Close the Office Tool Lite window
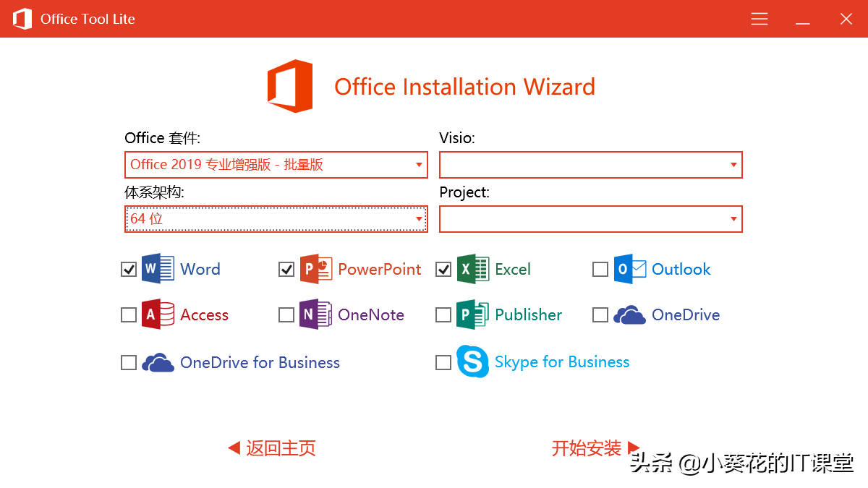Viewport: 868px width, 488px height. (x=846, y=19)
